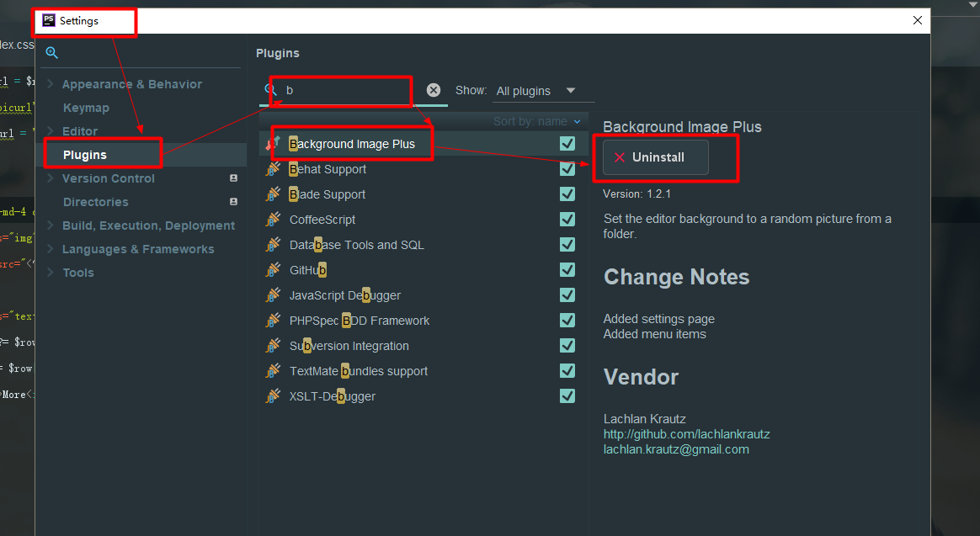Disable the JavaScript Debugger checkbox

tap(567, 295)
